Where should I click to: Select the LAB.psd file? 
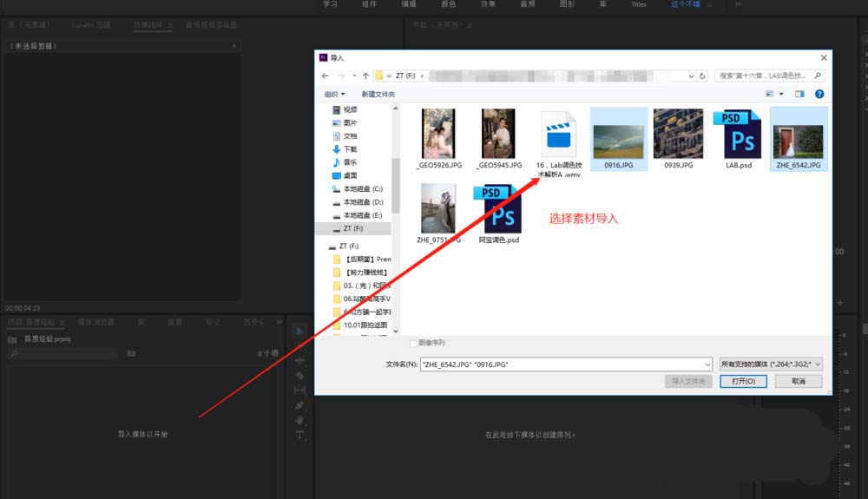[739, 139]
